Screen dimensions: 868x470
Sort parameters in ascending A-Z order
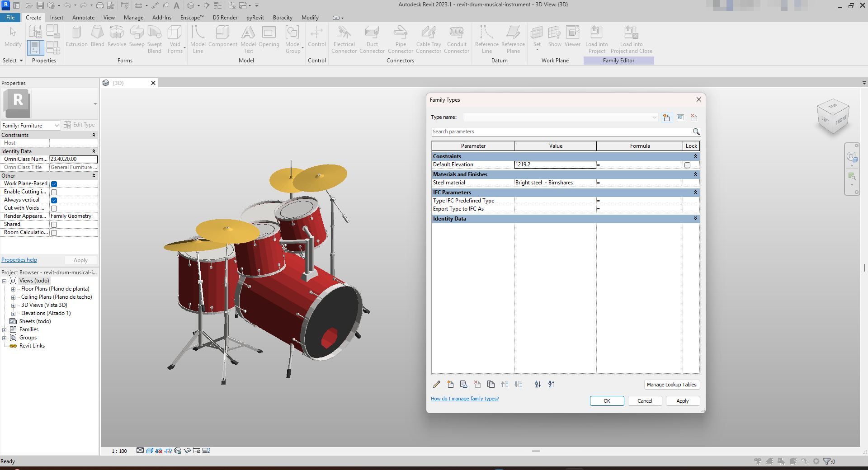[538, 384]
